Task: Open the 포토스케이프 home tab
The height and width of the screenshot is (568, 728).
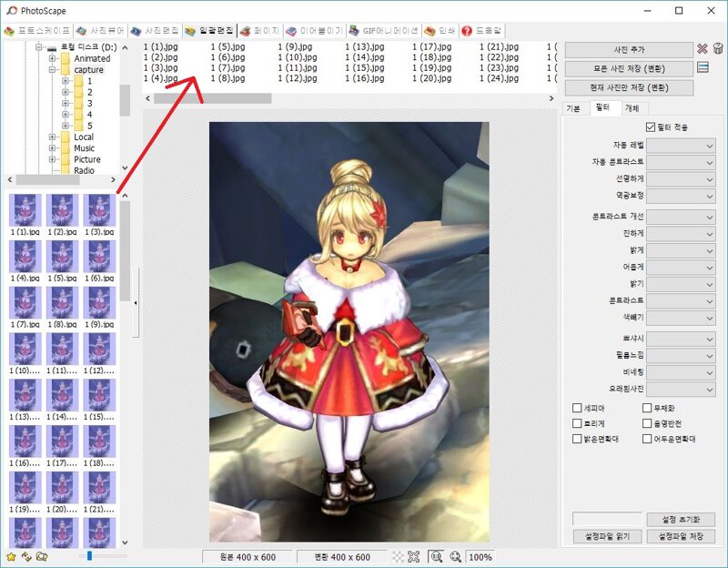Action: point(37,31)
